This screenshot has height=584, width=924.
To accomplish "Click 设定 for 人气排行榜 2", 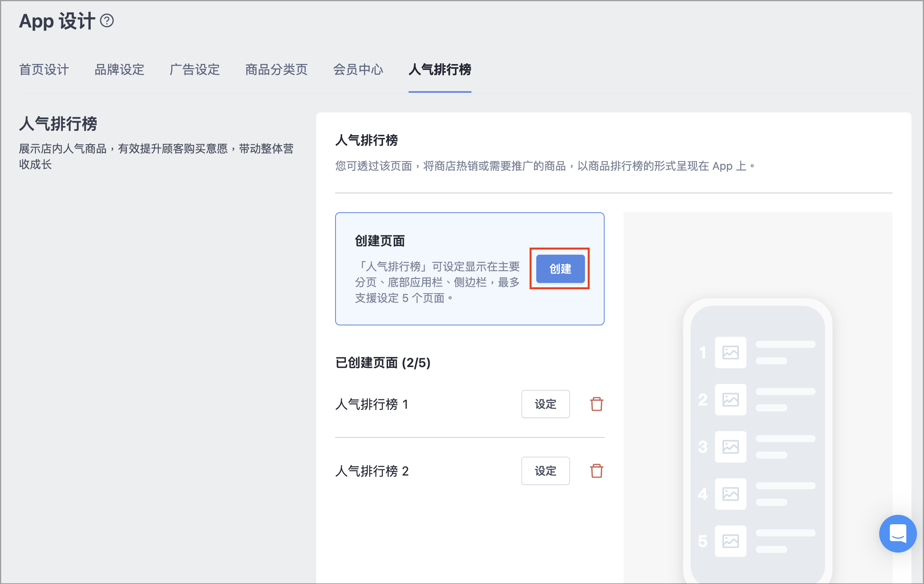I will [x=545, y=471].
